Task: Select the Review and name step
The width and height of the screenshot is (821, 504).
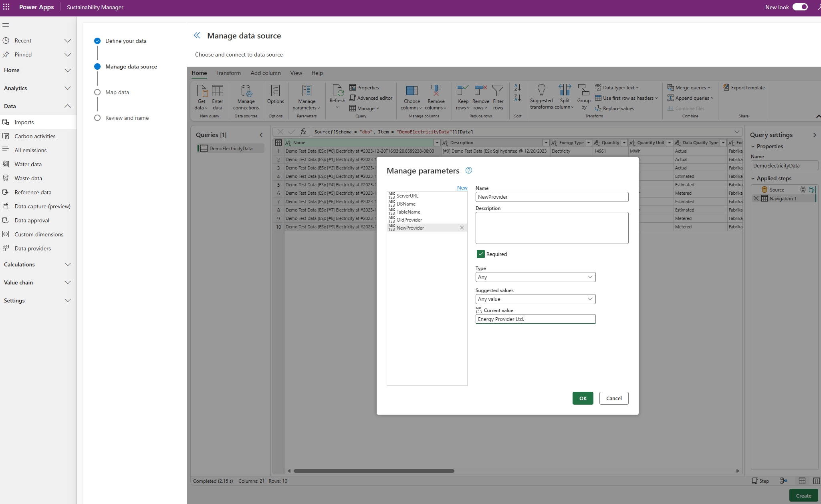Action: coord(127,118)
